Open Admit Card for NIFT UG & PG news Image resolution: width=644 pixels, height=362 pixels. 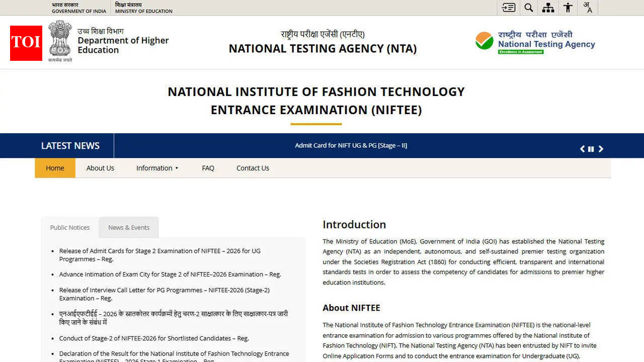351,145
